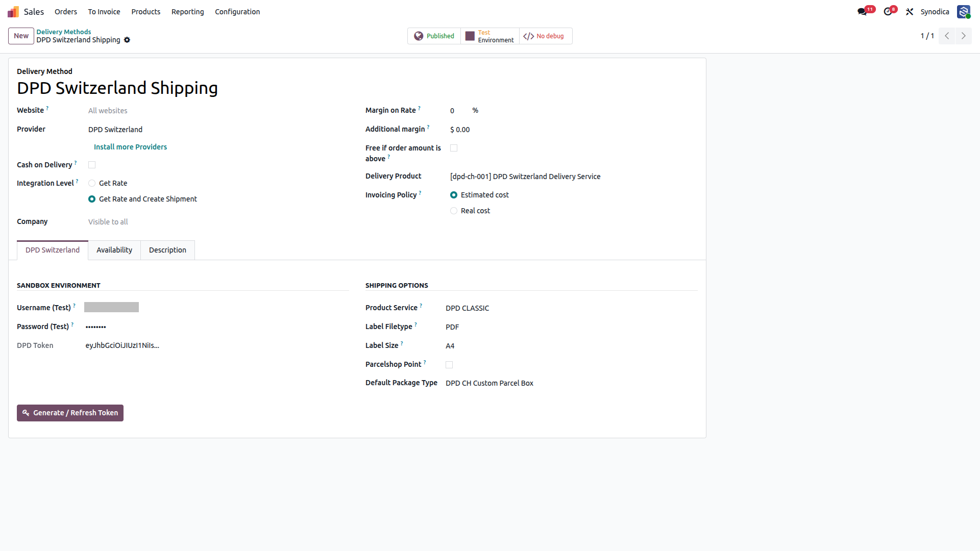The height and width of the screenshot is (551, 980).
Task: Select the Get Rate radio option
Action: pyautogui.click(x=92, y=183)
